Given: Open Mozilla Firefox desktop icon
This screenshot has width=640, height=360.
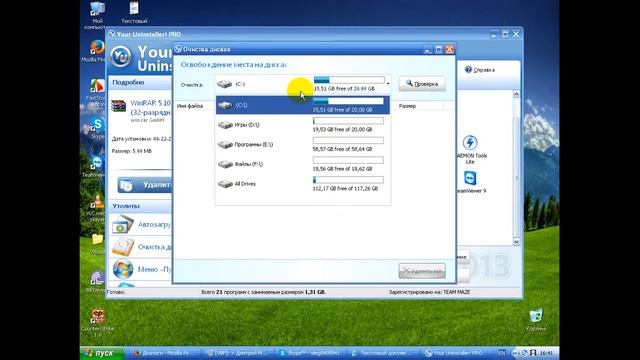Looking at the screenshot, I should pyautogui.click(x=96, y=51).
